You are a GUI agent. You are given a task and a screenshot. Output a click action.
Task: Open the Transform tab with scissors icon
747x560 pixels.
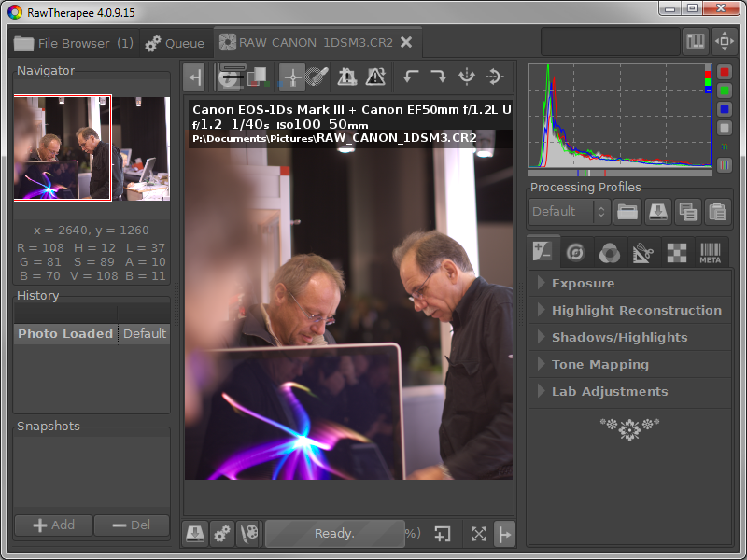tap(641, 252)
